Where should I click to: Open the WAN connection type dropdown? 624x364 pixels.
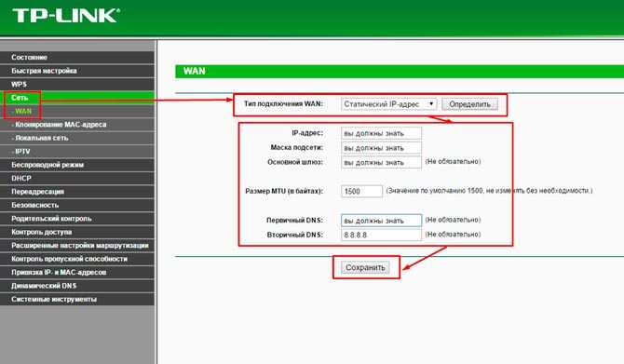pos(388,104)
